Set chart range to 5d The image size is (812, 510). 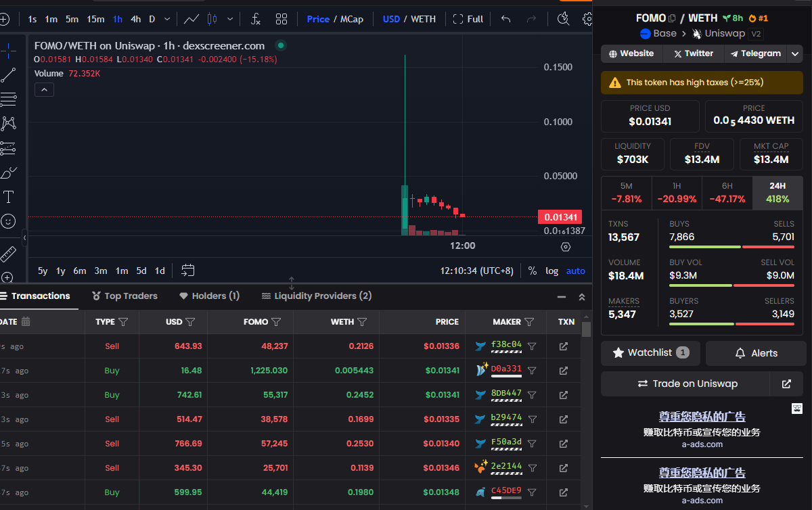[x=141, y=271]
